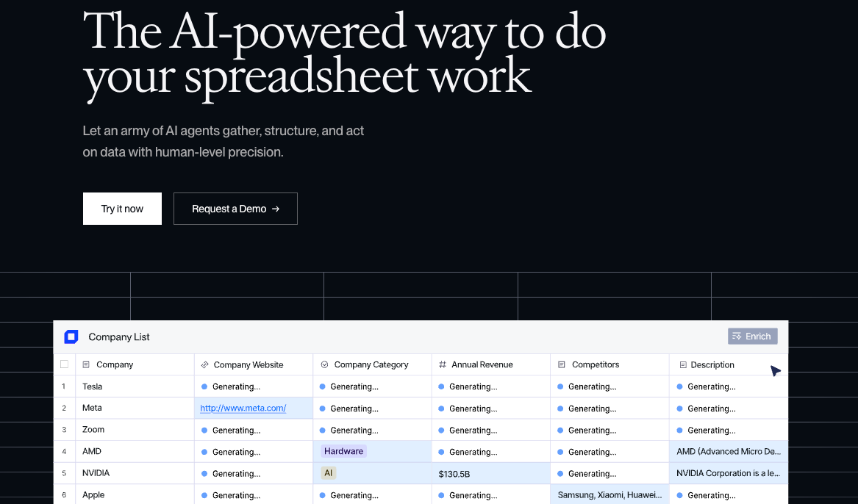Click the Company List title text
The image size is (858, 504).
pos(119,336)
